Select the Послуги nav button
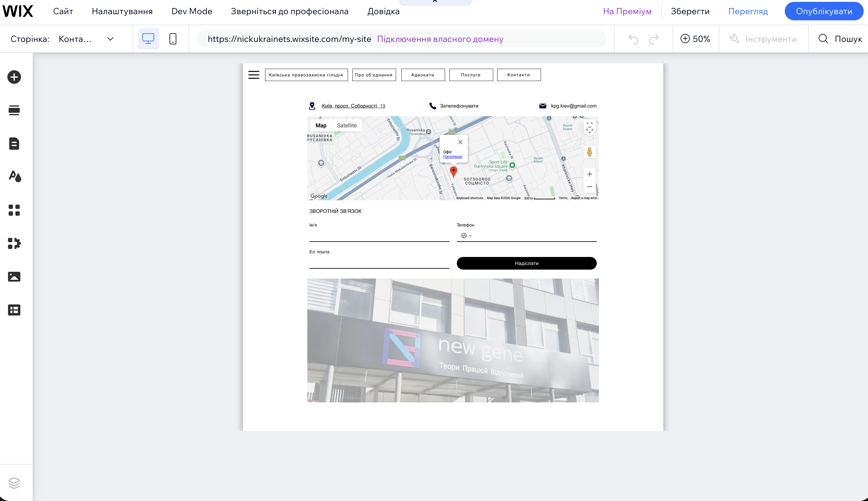Screen dimensions: 868x501 471,75
